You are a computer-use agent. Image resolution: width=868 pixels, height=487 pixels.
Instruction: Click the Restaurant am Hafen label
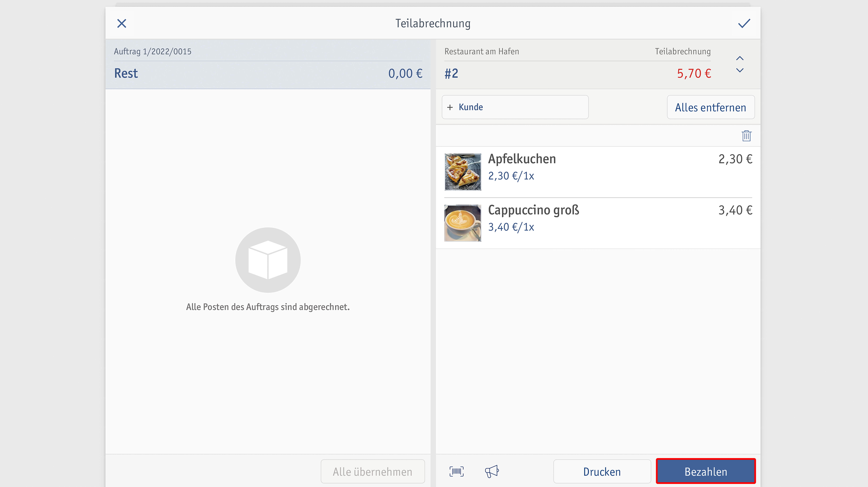(482, 52)
